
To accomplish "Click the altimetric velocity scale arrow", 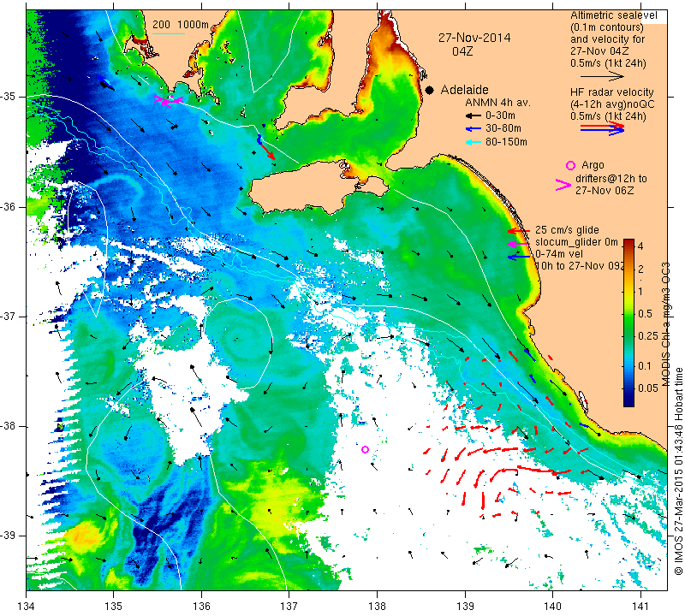I will pos(603,76).
